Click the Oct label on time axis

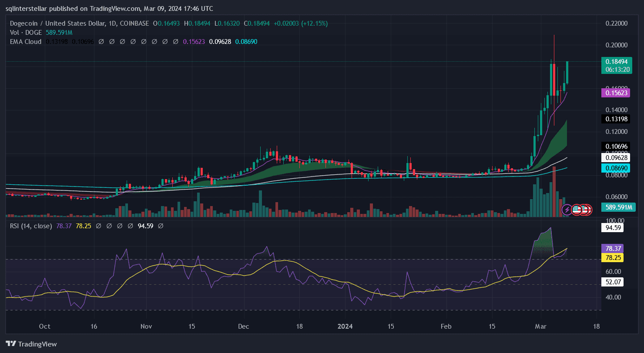(44, 326)
